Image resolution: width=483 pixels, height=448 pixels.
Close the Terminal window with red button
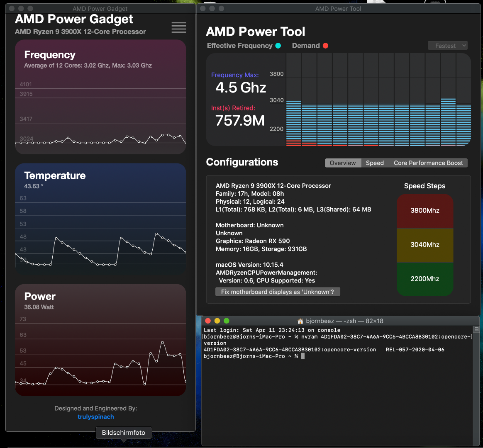pos(208,321)
